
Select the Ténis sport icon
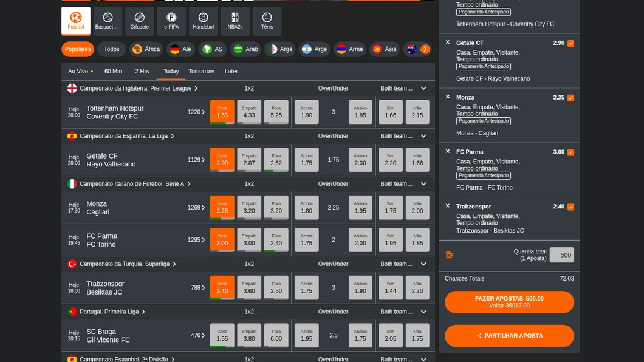[x=267, y=21]
